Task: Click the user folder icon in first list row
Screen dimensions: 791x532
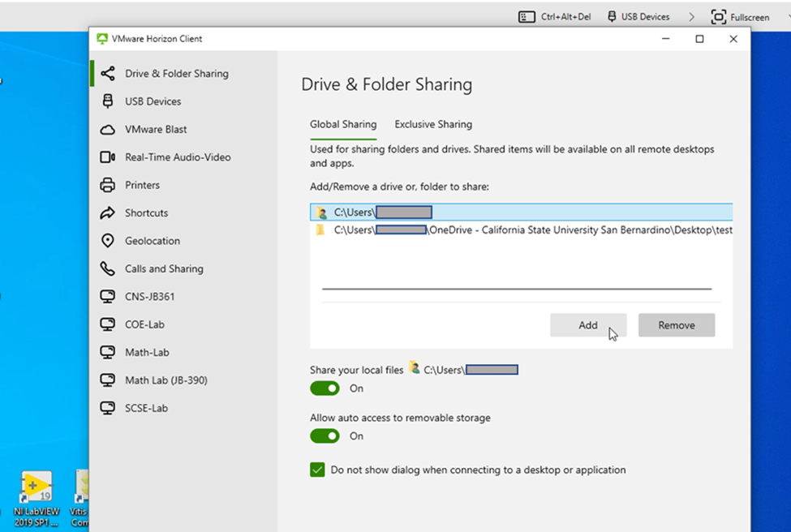Action: [x=321, y=212]
